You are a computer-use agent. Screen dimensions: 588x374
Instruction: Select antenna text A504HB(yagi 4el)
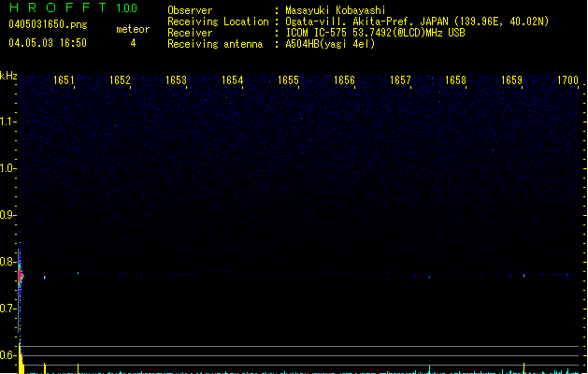click(x=330, y=44)
